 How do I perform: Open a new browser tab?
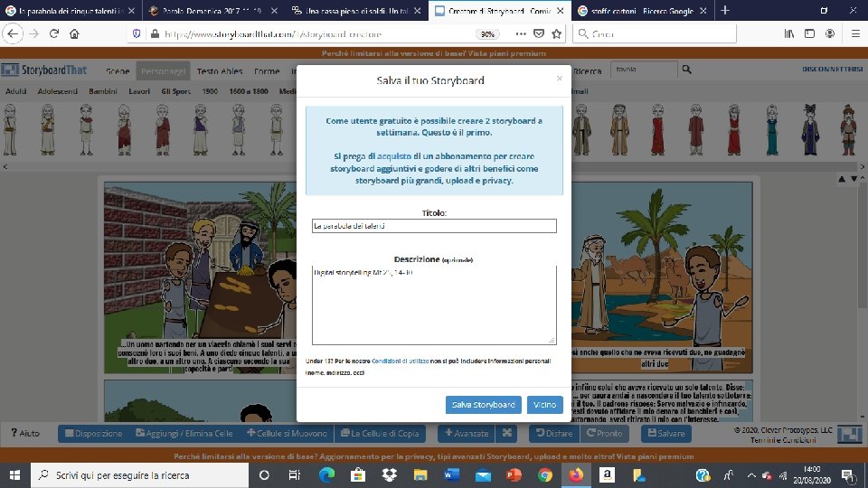click(724, 11)
